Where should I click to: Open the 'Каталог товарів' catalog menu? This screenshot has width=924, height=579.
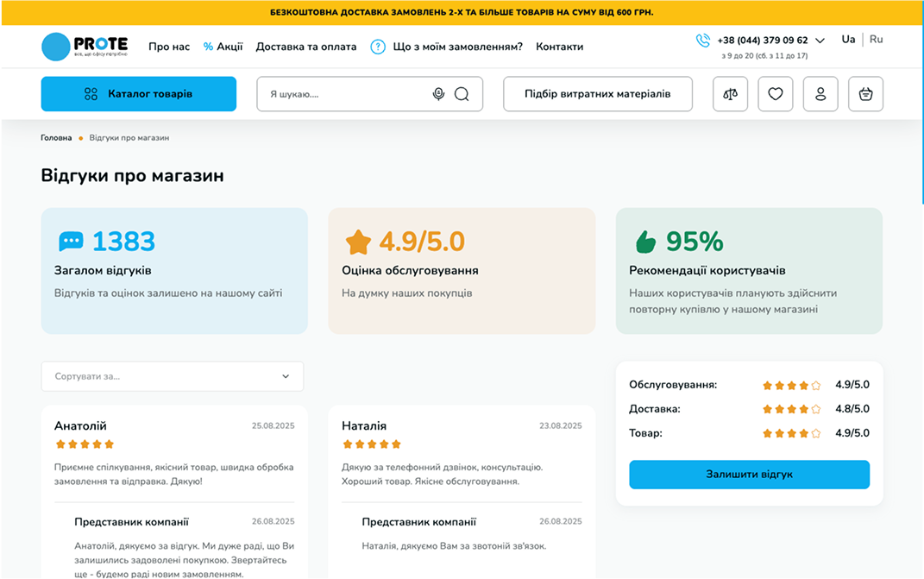pos(139,94)
